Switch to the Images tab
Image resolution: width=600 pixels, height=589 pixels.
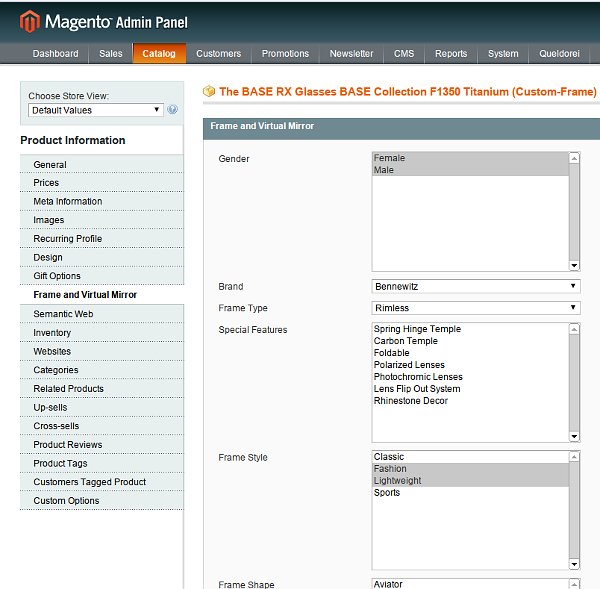coord(102,220)
